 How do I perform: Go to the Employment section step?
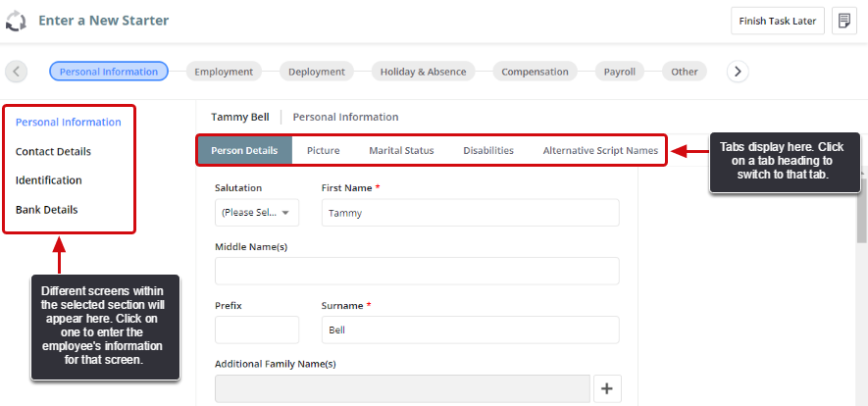pos(224,72)
